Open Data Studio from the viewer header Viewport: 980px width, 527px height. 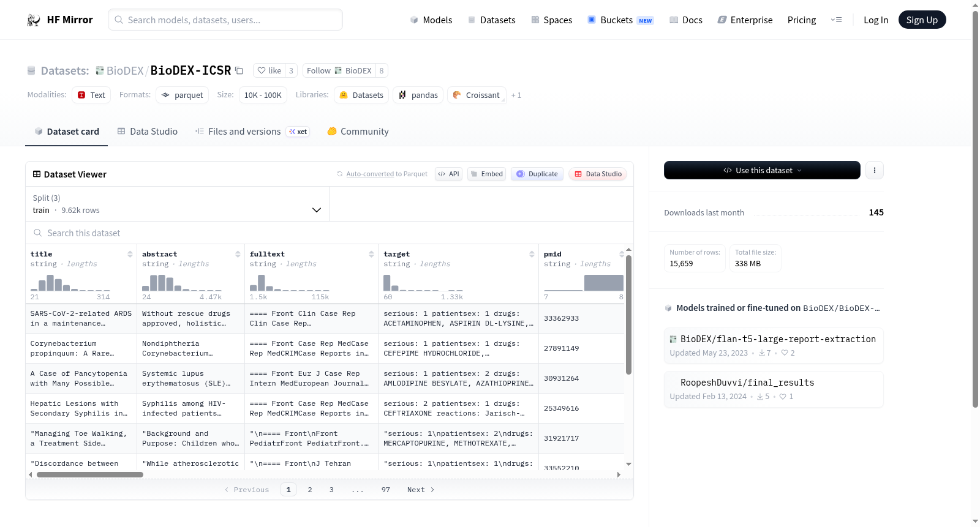(x=598, y=174)
